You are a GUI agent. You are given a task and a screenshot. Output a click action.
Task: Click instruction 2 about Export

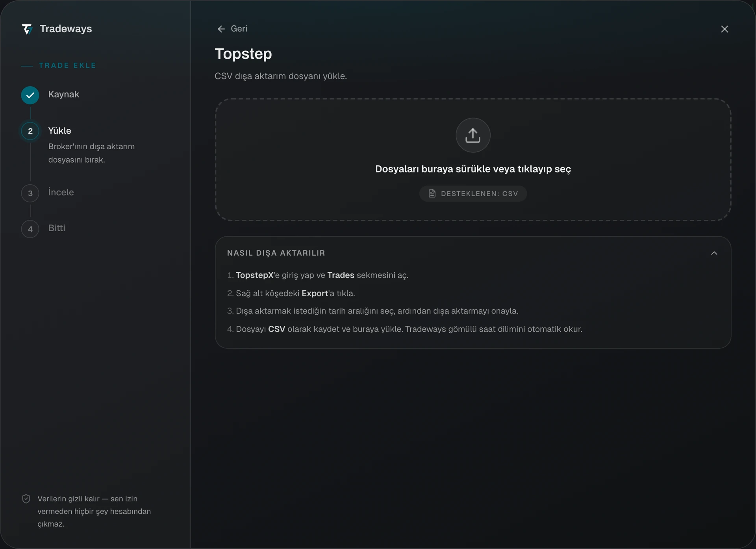tap(291, 293)
